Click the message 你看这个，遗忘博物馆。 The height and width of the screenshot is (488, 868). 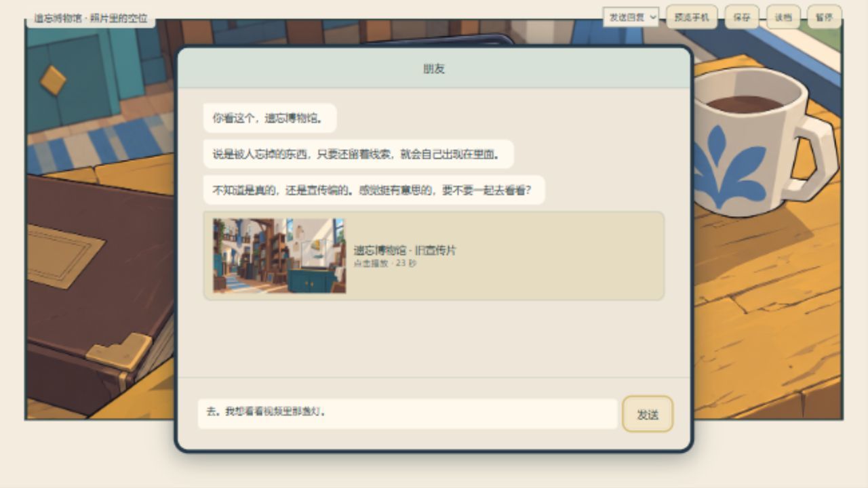point(270,118)
